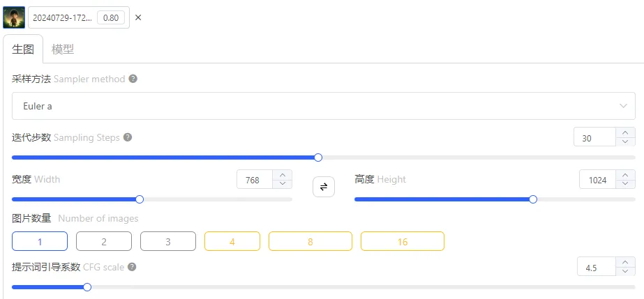This screenshot has height=299, width=644.
Task: Click the CFG scale help icon
Action: [x=132, y=267]
